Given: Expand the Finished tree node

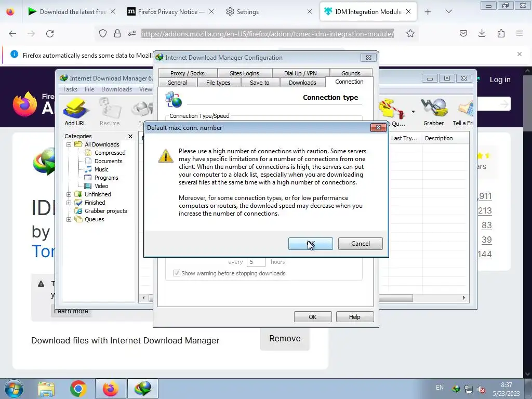Looking at the screenshot, I should click(69, 203).
